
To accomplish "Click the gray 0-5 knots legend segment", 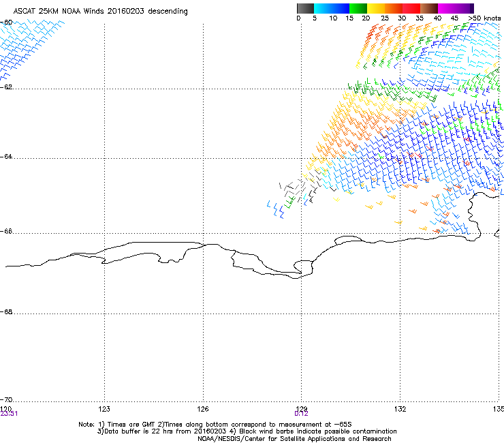I will 305,8.
